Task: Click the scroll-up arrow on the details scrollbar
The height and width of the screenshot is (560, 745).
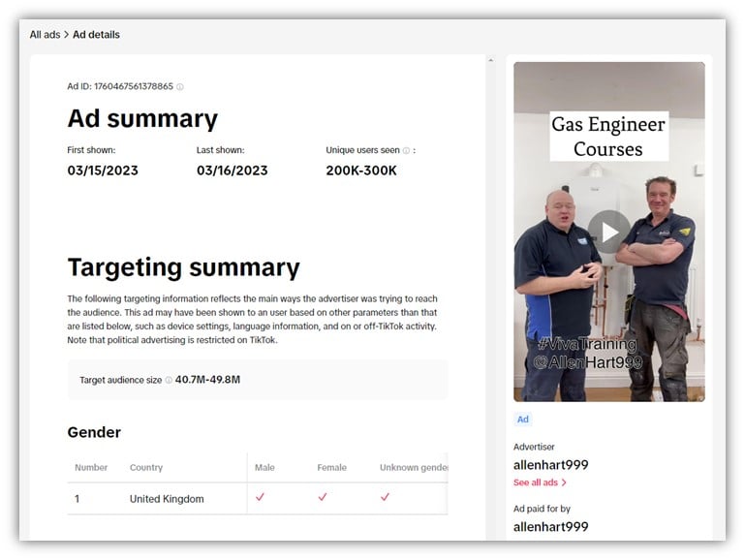Action: click(x=491, y=60)
